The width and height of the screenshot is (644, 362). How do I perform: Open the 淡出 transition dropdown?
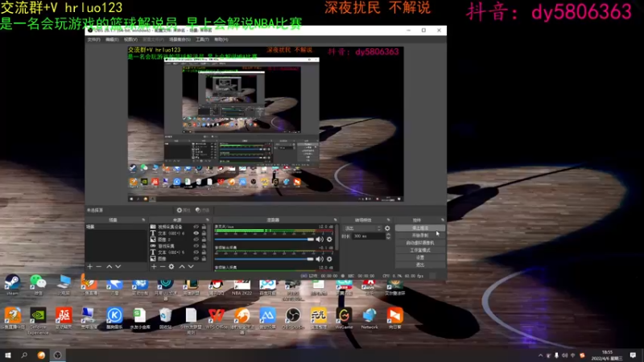tap(363, 228)
